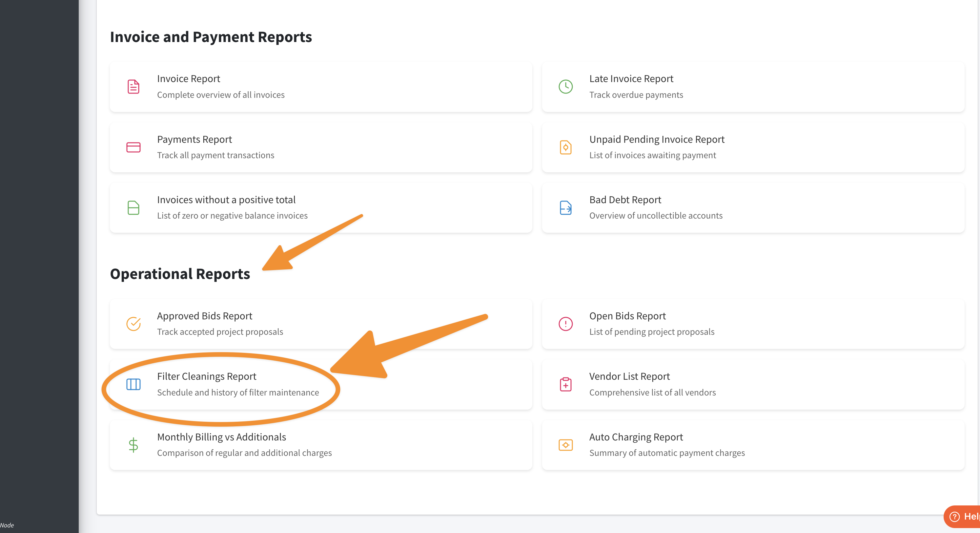Click the Approved Bids Report checkmark icon
This screenshot has height=533, width=980.
pyautogui.click(x=133, y=324)
